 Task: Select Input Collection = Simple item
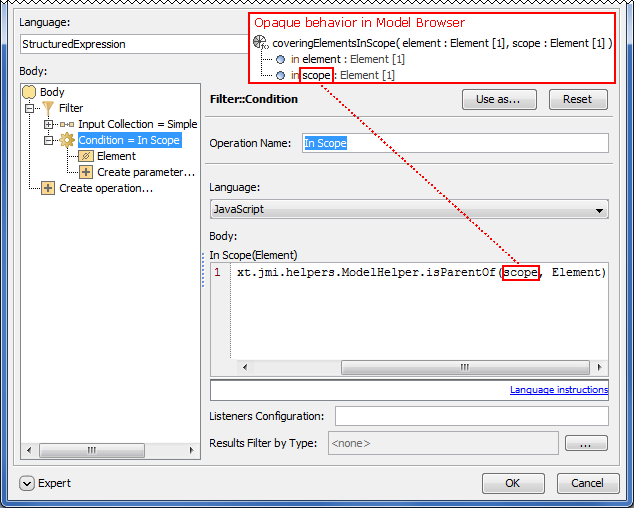click(137, 124)
